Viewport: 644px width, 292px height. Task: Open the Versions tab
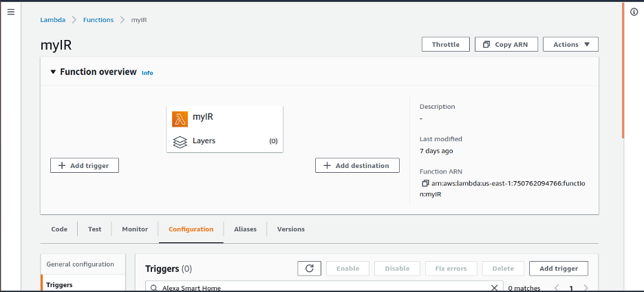coord(290,229)
